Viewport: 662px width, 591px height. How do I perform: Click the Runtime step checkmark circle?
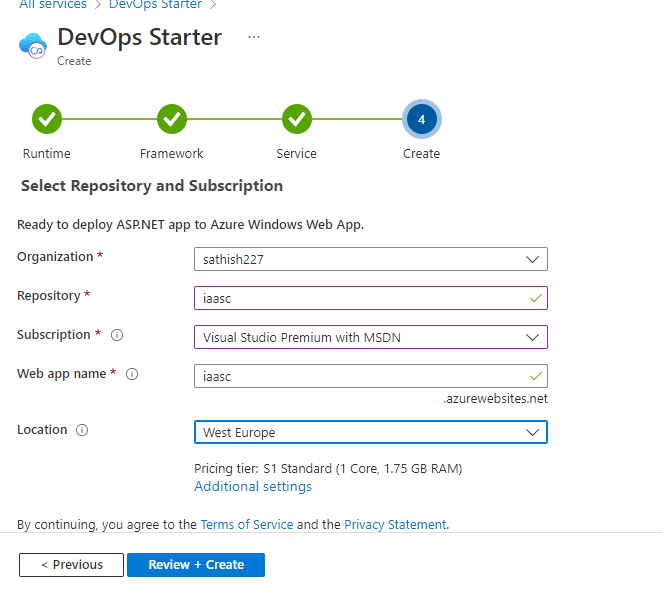click(x=47, y=120)
